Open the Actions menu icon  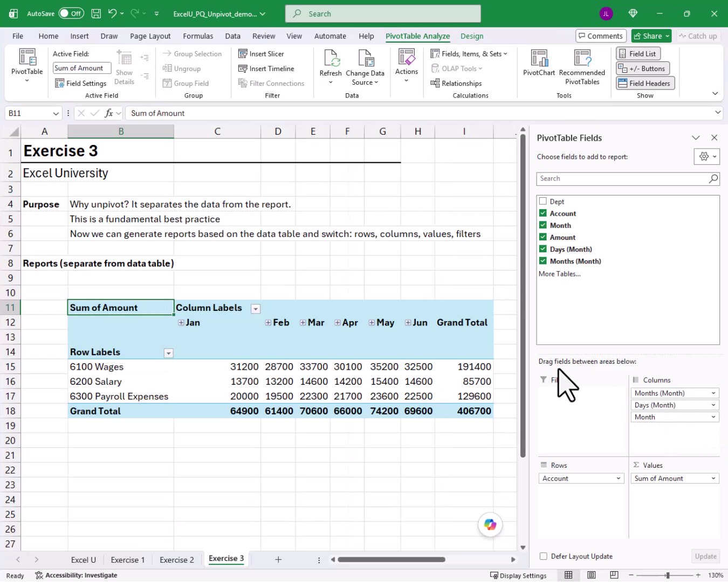pyautogui.click(x=407, y=65)
